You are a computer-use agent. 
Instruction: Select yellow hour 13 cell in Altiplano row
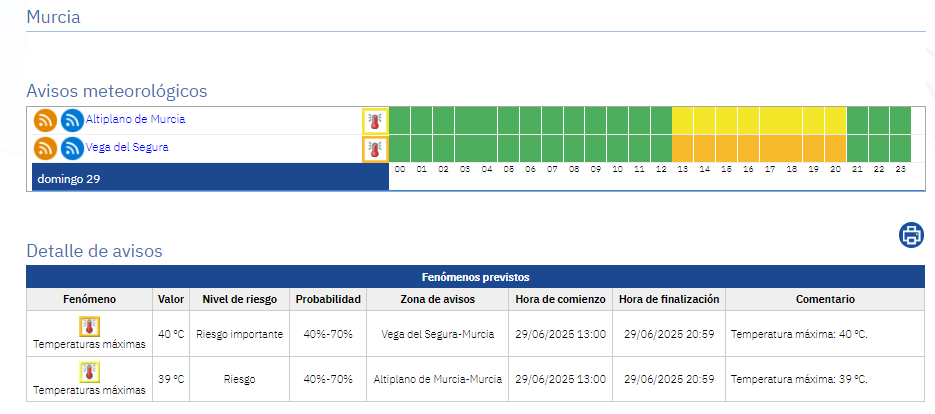(x=683, y=120)
